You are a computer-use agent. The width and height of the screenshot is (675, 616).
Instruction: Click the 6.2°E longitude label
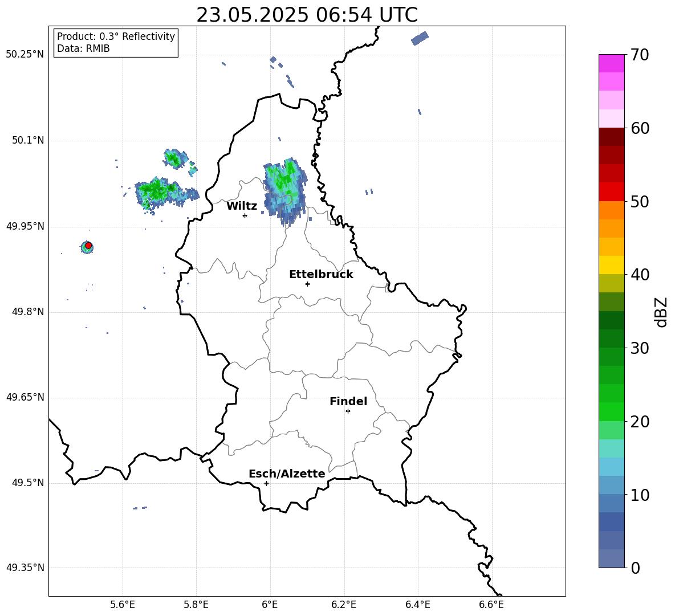pyautogui.click(x=344, y=605)
